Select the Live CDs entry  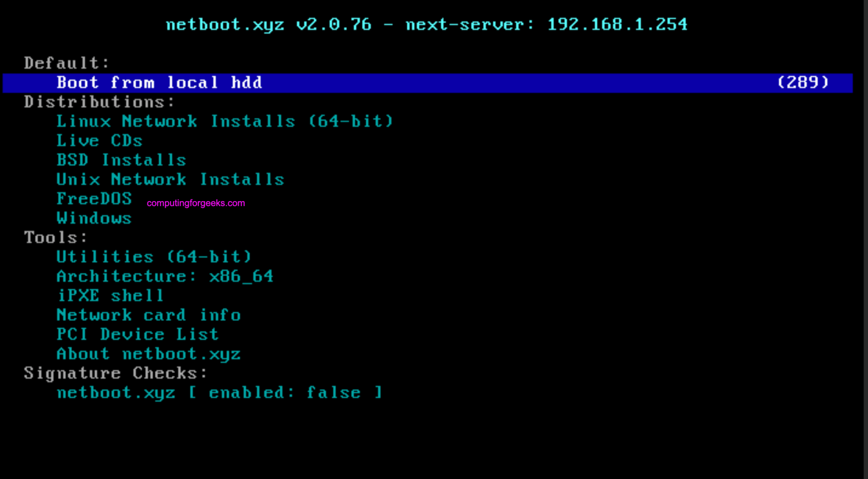coord(99,140)
